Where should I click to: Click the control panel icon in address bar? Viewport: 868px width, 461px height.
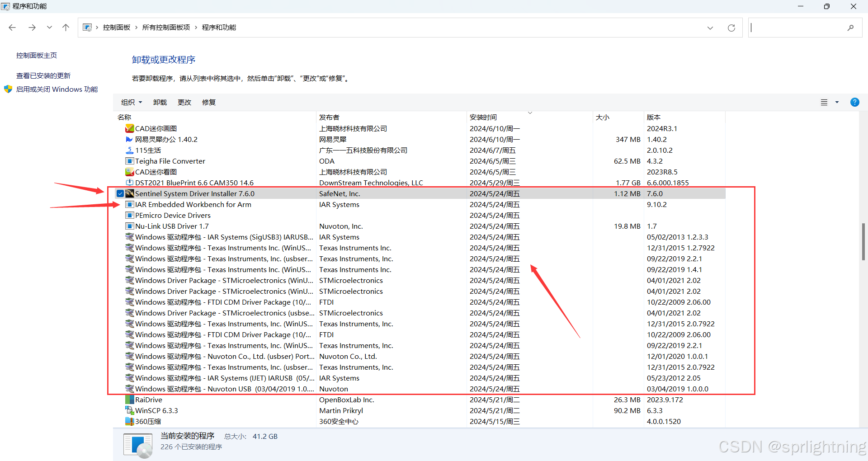point(87,28)
